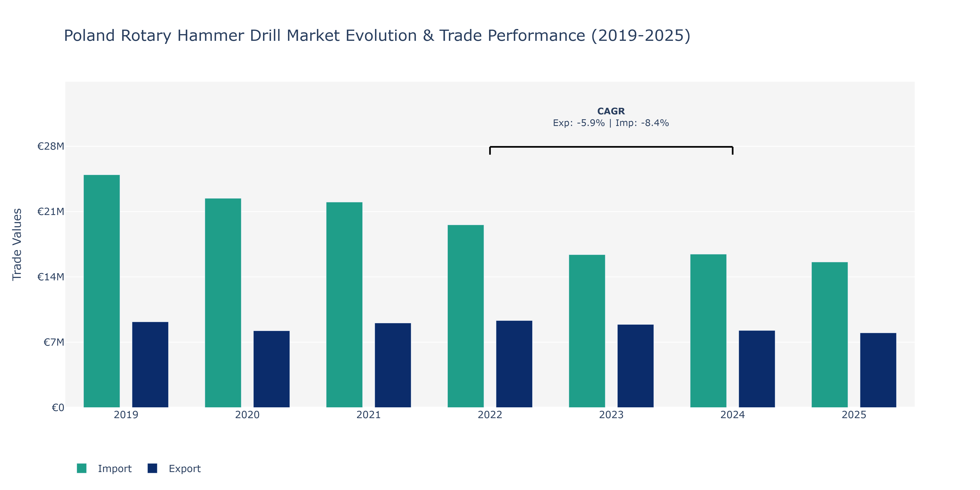Click the chart title text

[377, 36]
